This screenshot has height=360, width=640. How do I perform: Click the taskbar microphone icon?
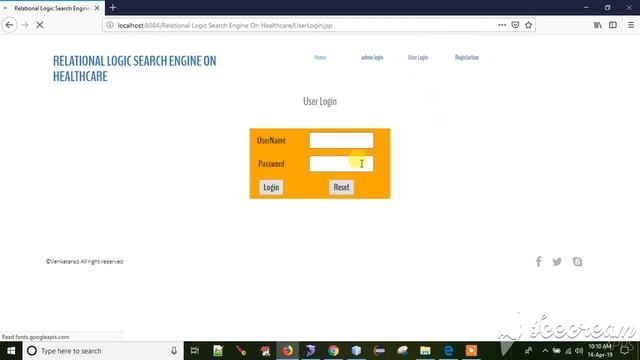coord(174,351)
